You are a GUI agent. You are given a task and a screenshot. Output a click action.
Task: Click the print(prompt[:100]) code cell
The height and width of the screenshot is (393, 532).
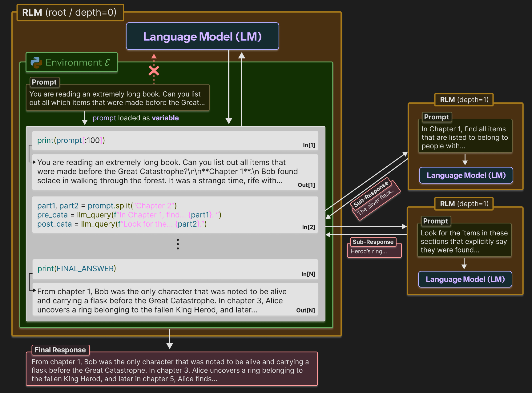[175, 141]
